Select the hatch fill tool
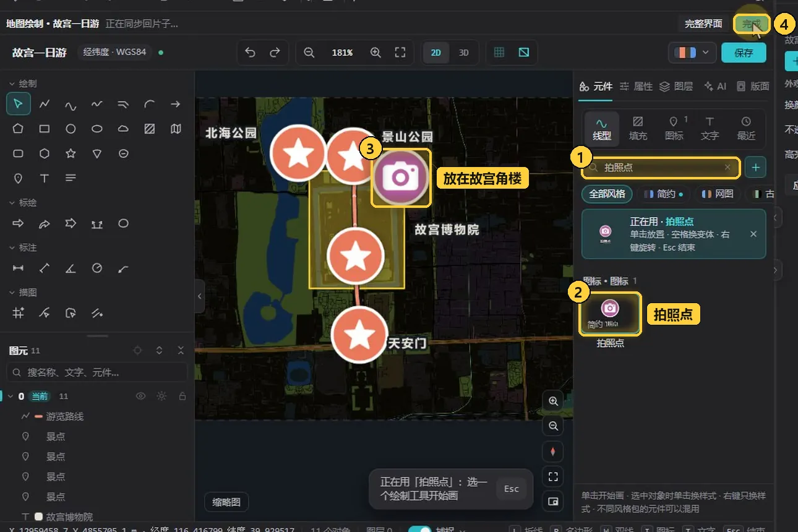The height and width of the screenshot is (532, 798). 149,129
